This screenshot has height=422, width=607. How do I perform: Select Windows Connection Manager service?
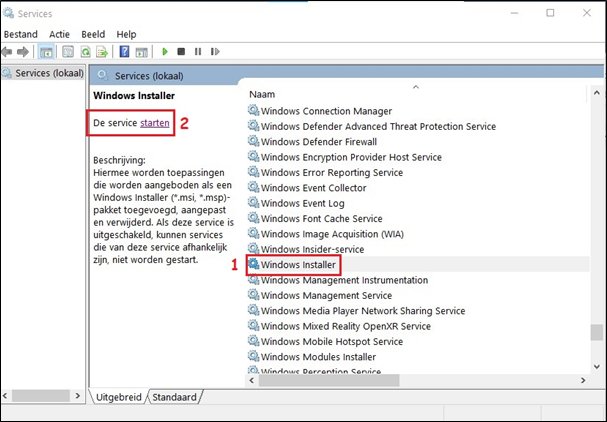(326, 111)
